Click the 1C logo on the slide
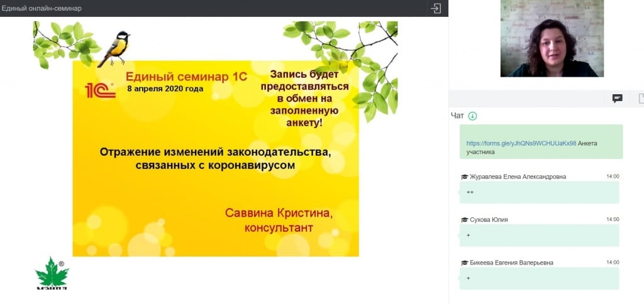Viewport: 644px width, 304px height. click(x=100, y=90)
